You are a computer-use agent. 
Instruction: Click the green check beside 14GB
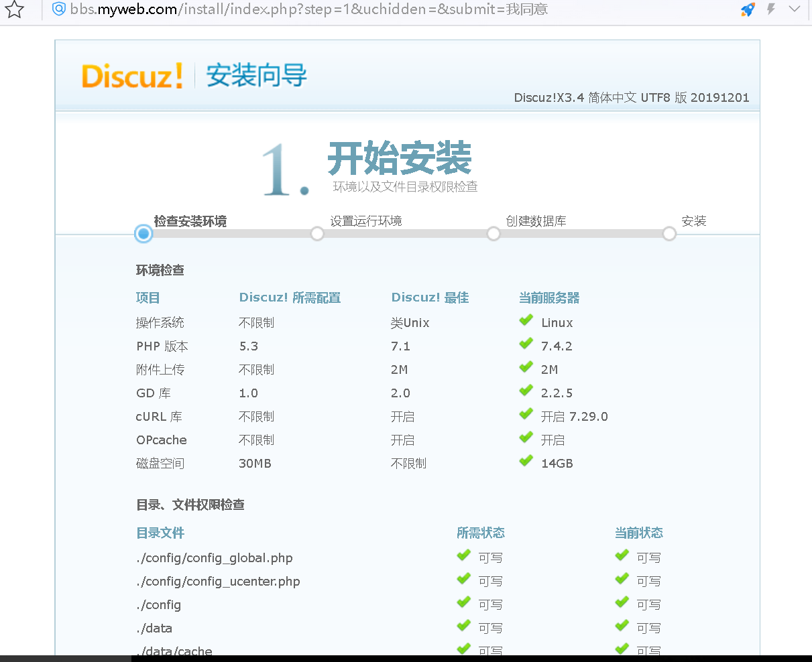(x=526, y=461)
